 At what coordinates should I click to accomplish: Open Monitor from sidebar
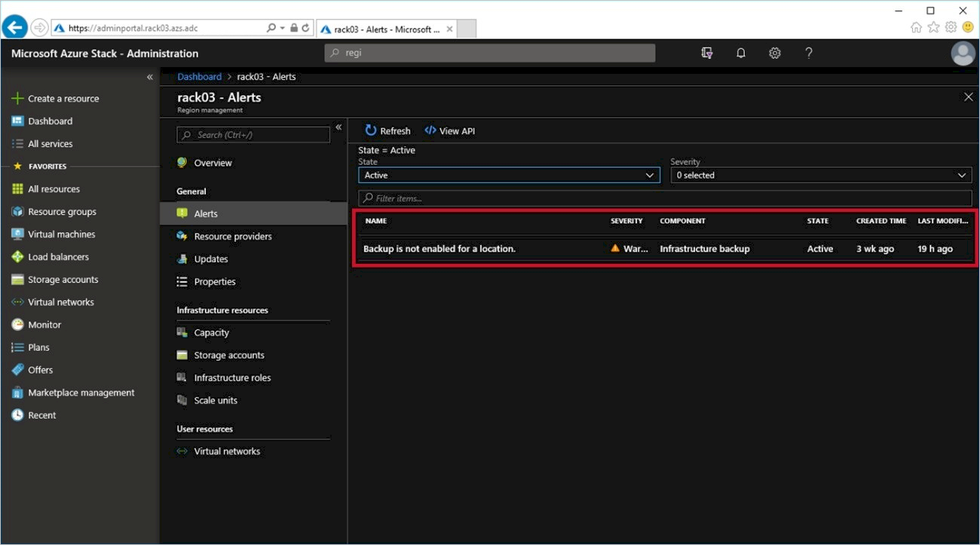[44, 325]
